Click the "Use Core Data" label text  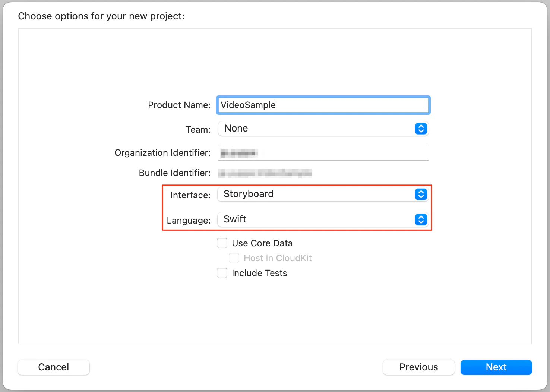pos(262,243)
